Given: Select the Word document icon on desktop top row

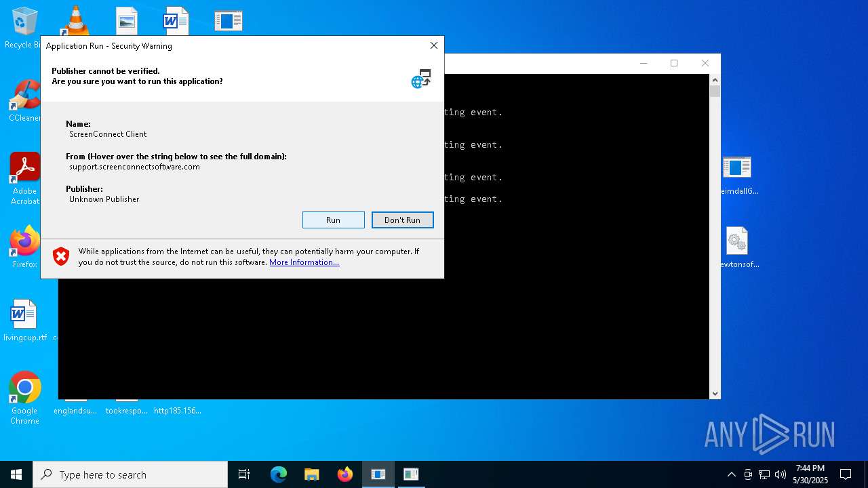Looking at the screenshot, I should click(176, 21).
